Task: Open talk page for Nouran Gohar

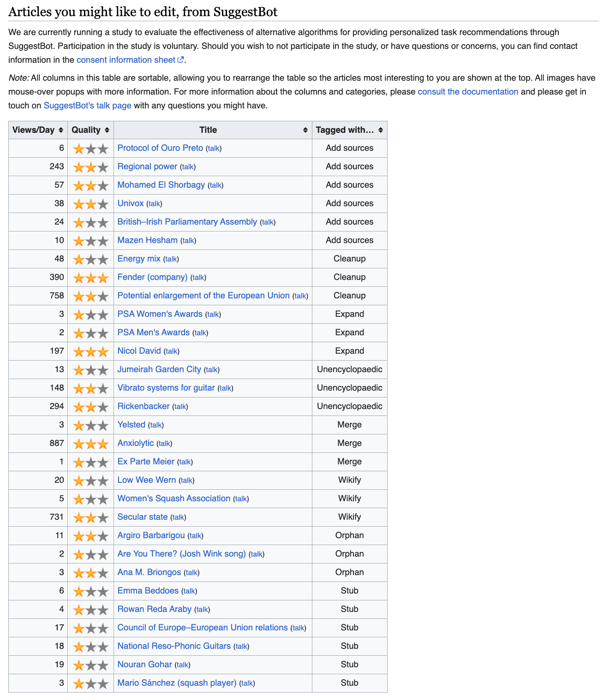Action: click(183, 665)
